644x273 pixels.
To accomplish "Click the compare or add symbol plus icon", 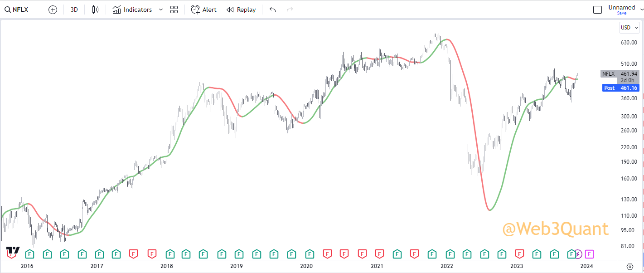I will [x=53, y=10].
